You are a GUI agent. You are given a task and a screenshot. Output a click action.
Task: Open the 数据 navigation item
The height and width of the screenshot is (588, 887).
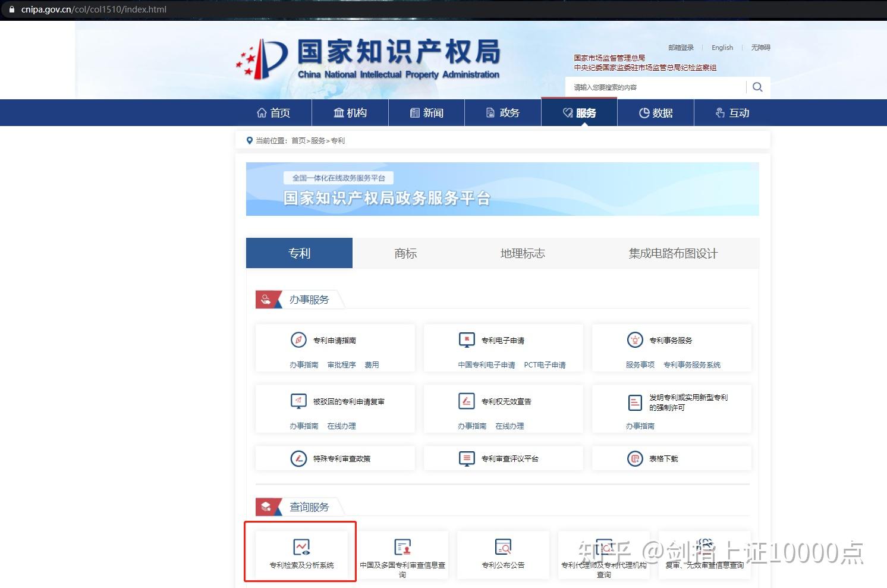pyautogui.click(x=656, y=113)
